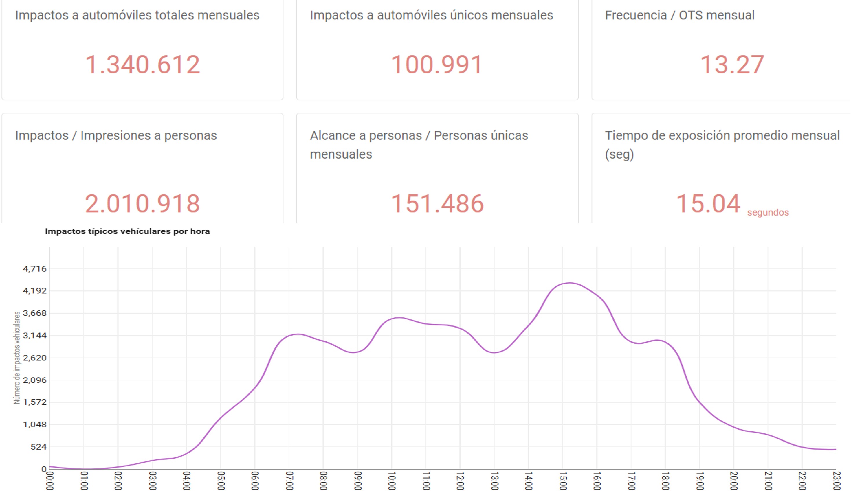The width and height of the screenshot is (851, 504).
Task: Click the 4,716 y-axis tick label
Action: click(x=35, y=269)
